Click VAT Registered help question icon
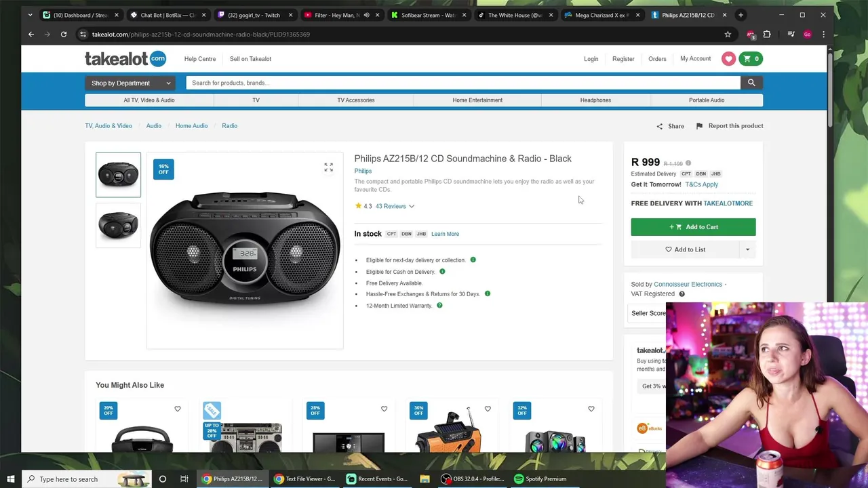 (682, 294)
